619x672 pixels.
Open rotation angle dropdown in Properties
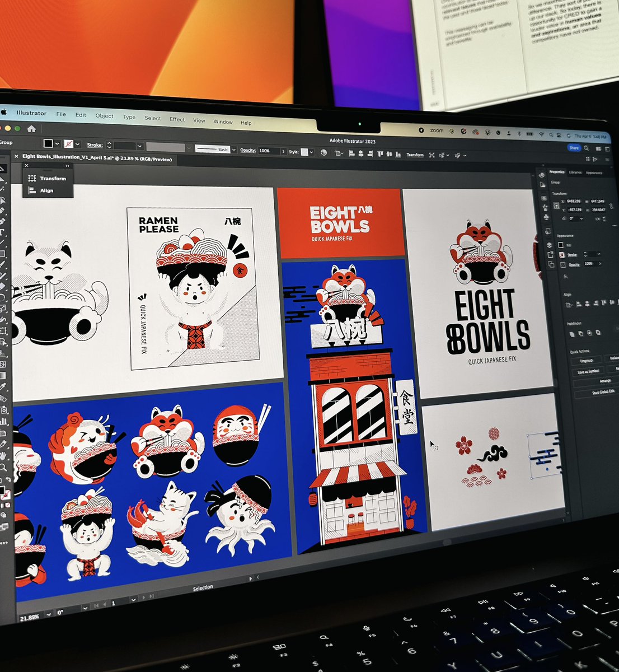click(582, 219)
